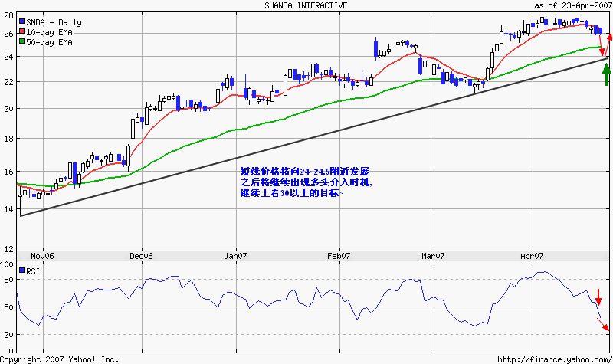
Task: Click annotation line mentioning target above 30
Action: (292, 193)
